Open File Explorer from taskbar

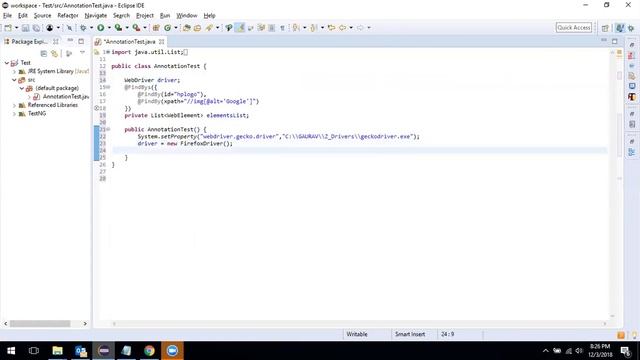click(58, 351)
